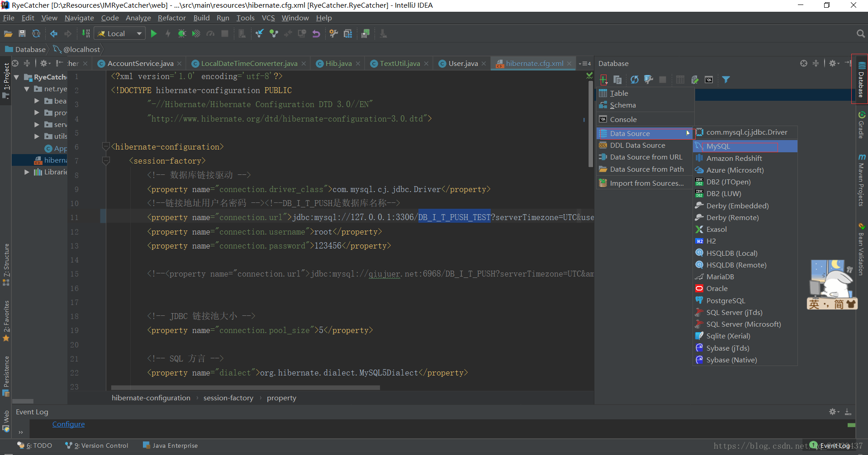Viewport: 868px width, 455px height.
Task: Open the Database panel gear settings
Action: coord(834,63)
